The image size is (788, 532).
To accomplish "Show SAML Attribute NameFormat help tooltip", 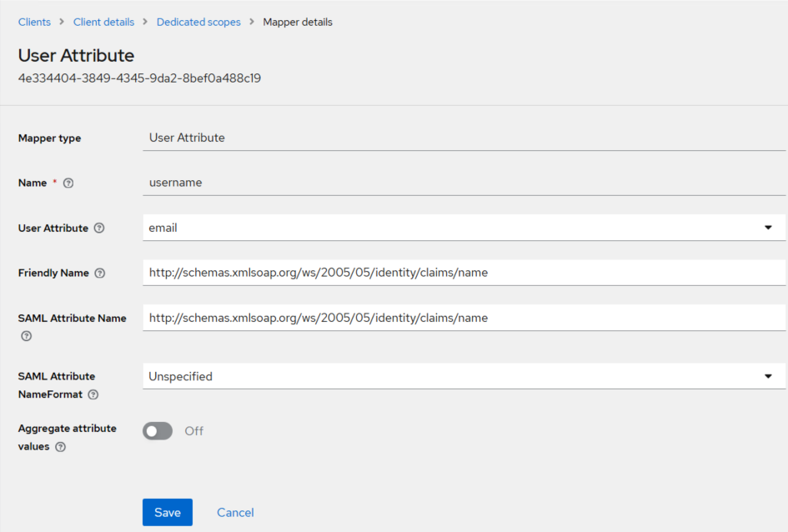I will 93,394.
